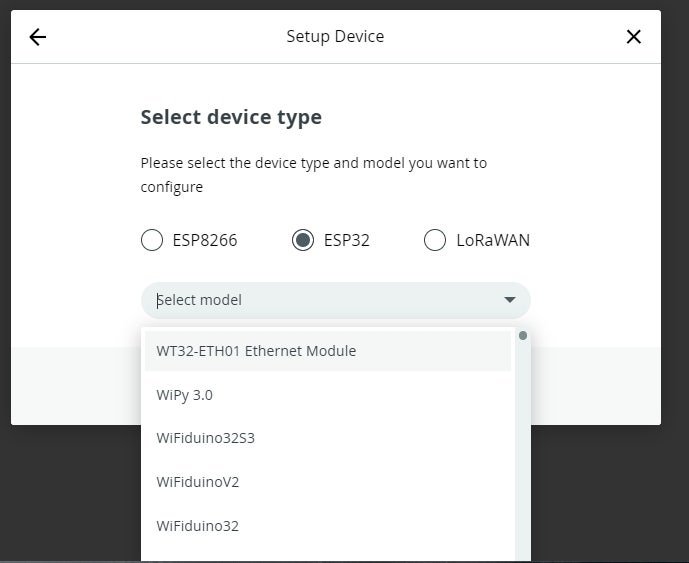Pick WT32-ETH01 Ethernet Module from list
Image resolution: width=689 pixels, height=563 pixels.
pos(328,351)
